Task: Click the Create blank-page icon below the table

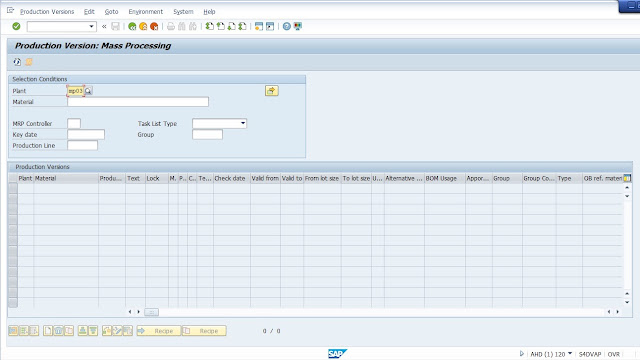Action: click(x=48, y=331)
